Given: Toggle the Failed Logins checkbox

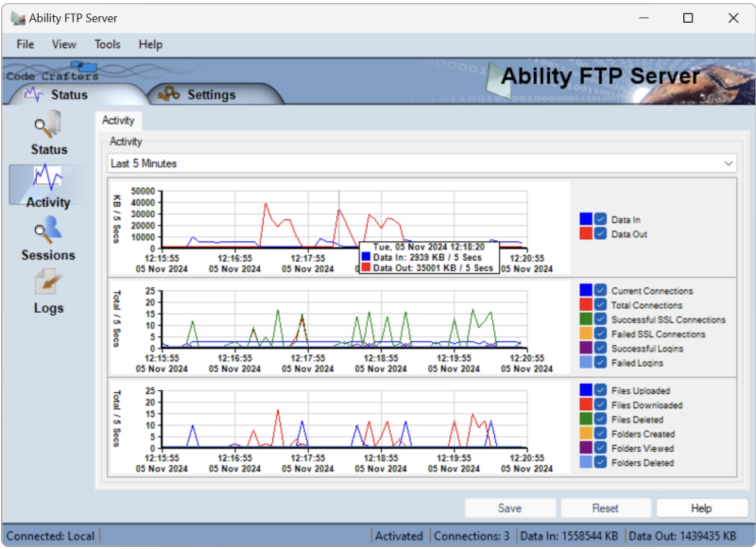Looking at the screenshot, I should click(x=600, y=362).
